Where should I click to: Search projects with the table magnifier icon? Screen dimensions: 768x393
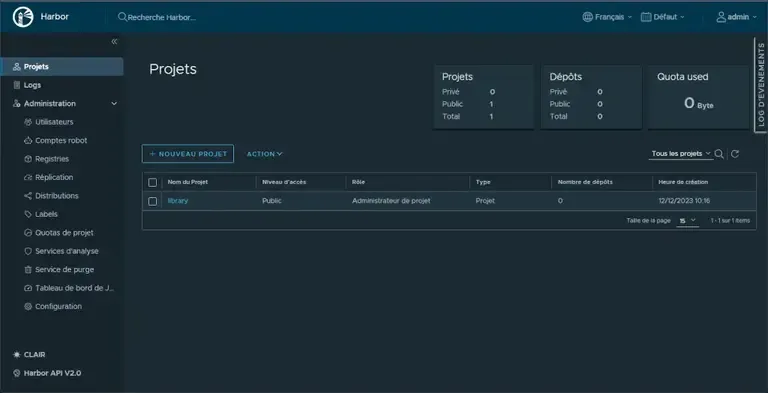(719, 154)
